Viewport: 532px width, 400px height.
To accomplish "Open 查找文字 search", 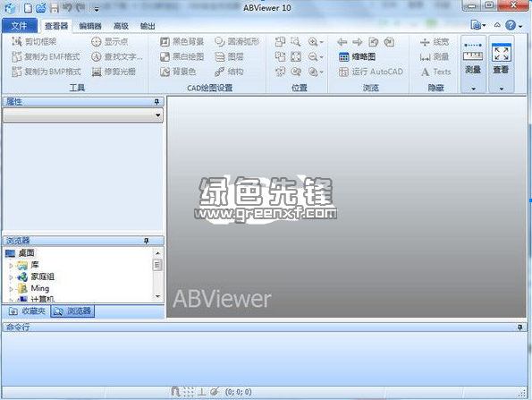I will [x=117, y=56].
